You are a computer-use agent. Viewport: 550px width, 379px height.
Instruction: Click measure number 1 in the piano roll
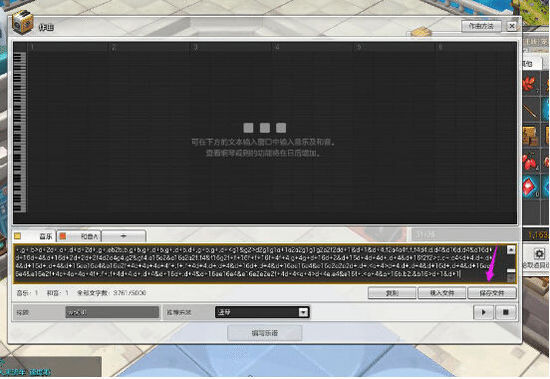pos(32,47)
